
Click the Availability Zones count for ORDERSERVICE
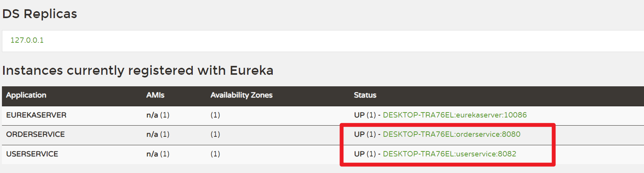[x=215, y=134]
